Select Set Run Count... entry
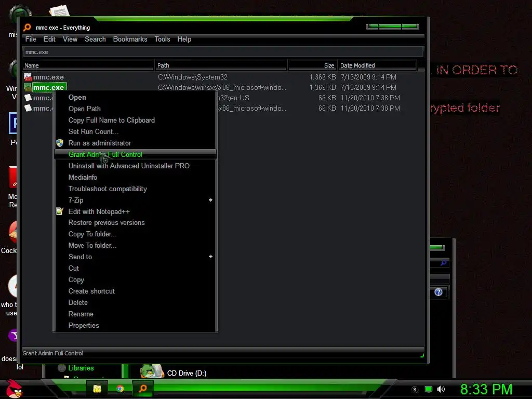Image resolution: width=532 pixels, height=399 pixels. [x=135, y=131]
